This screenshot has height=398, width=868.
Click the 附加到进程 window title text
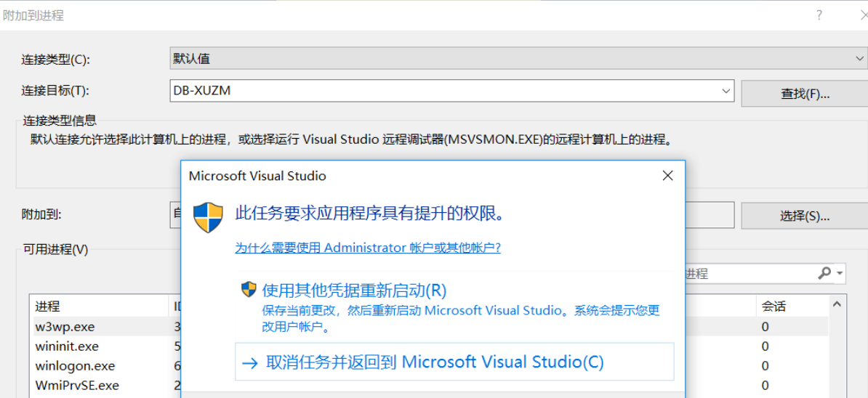point(33,15)
